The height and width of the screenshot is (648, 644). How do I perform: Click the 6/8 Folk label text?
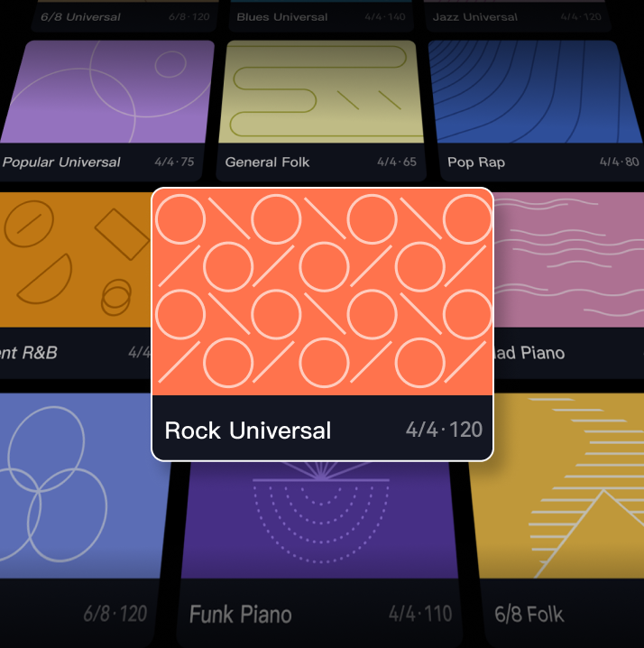(x=529, y=615)
